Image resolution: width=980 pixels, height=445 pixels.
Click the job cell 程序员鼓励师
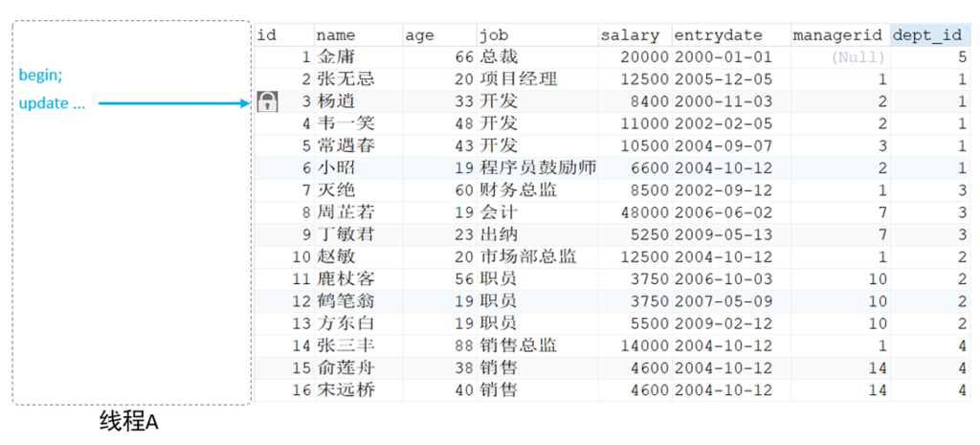point(540,168)
